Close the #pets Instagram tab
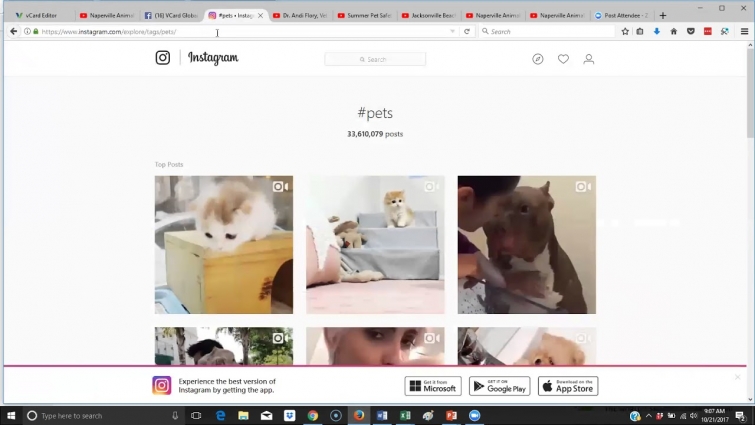Image resolution: width=755 pixels, height=425 pixels. 260,15
